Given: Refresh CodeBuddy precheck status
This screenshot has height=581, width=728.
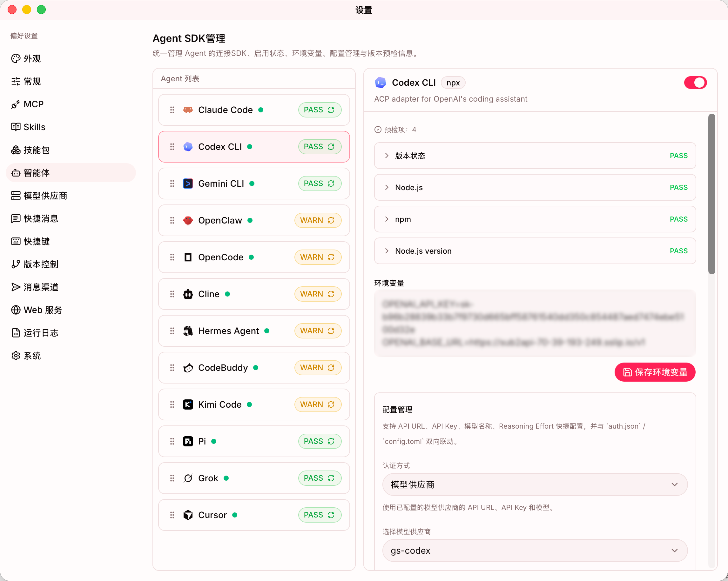Looking at the screenshot, I should (x=331, y=367).
